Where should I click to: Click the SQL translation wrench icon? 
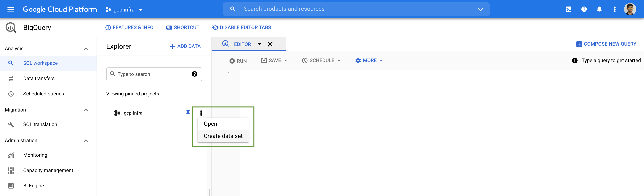[x=11, y=124]
